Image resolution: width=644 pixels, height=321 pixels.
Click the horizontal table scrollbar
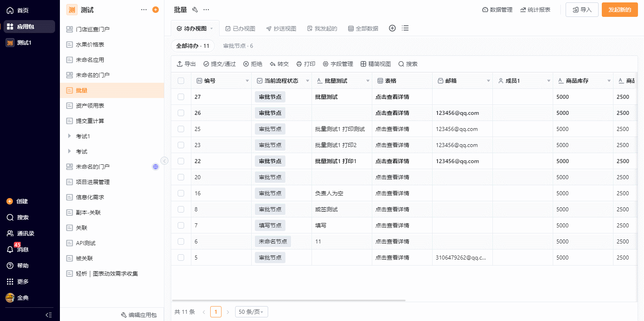(289, 300)
